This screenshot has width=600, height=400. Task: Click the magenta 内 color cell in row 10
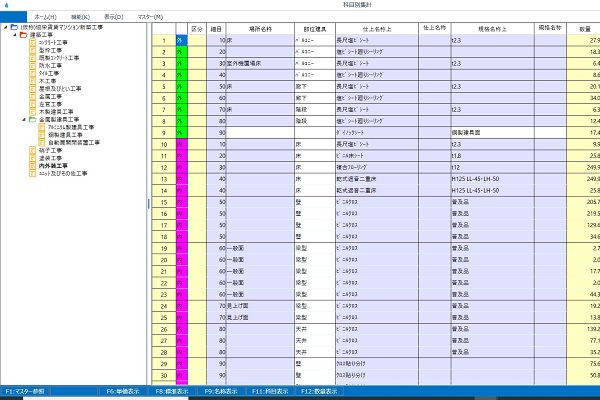point(182,144)
